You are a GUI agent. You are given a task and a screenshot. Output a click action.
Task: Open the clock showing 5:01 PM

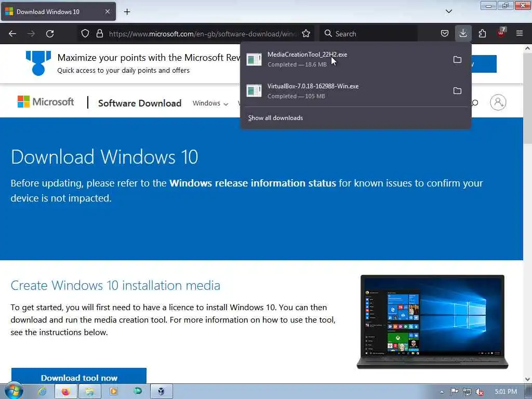click(506, 392)
